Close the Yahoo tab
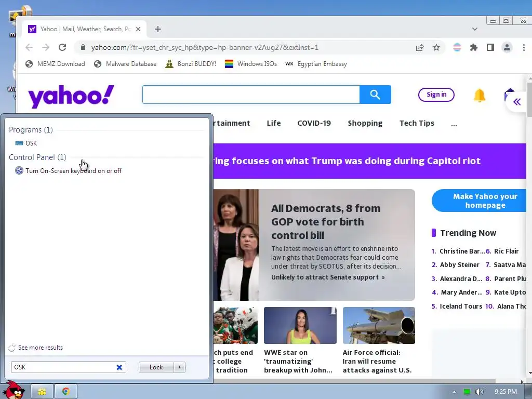This screenshot has height=399, width=532. point(138,29)
